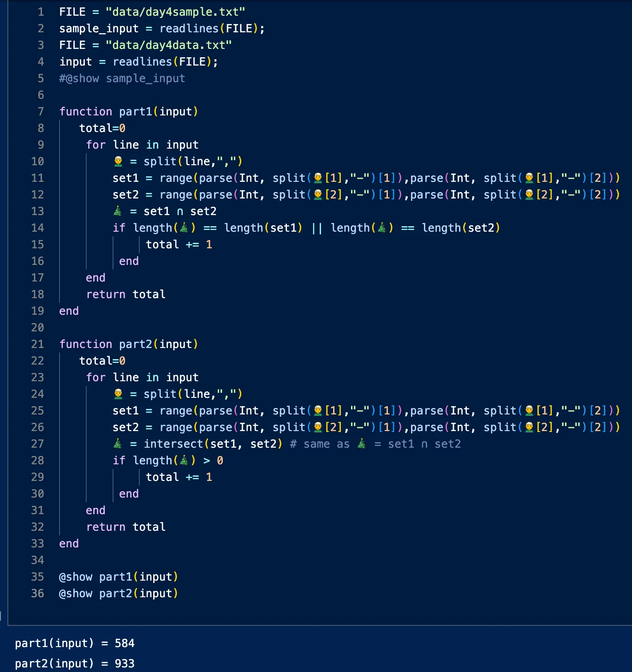Click @show part2(input) on line 36
Screen dimensions: 632x672
coord(119,593)
